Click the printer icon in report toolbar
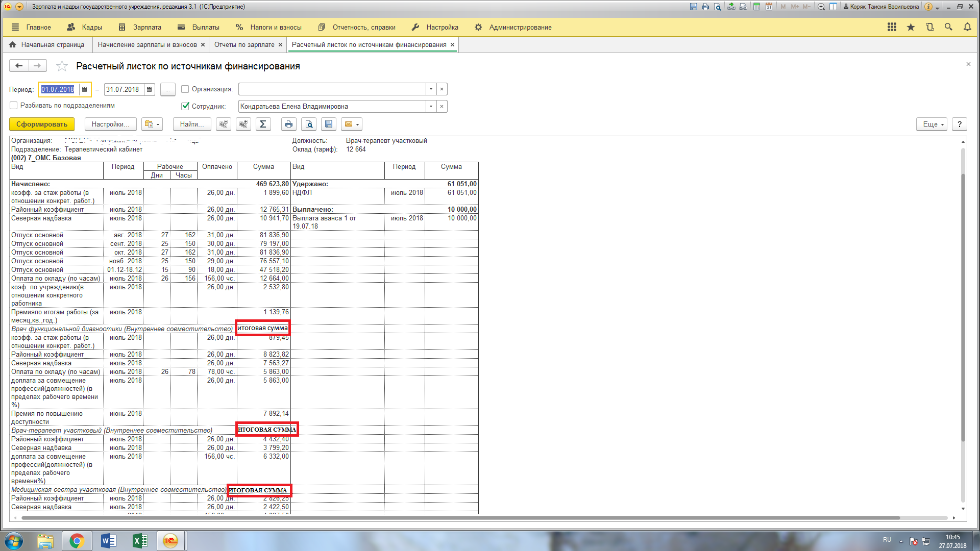This screenshot has width=980, height=551. tap(289, 124)
